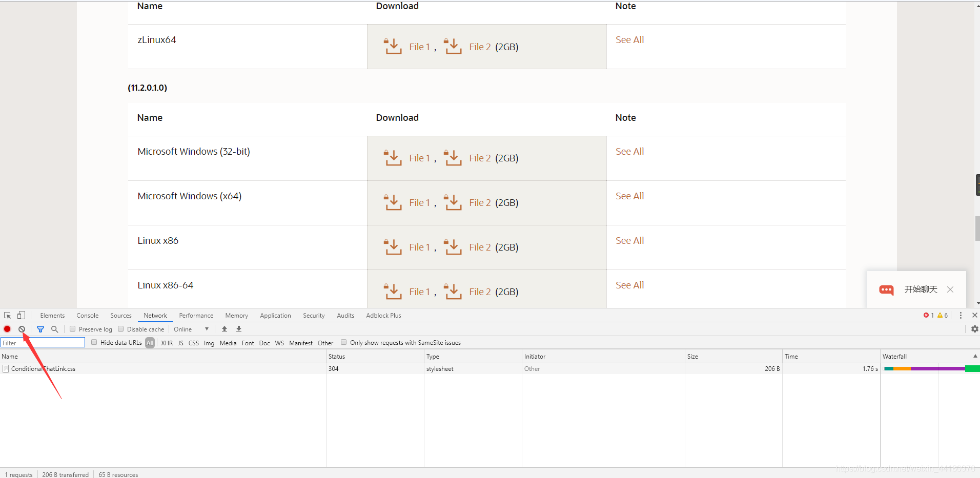Click the yellow warning count indicator
Viewport: 980px width, 478px height.
943,316
